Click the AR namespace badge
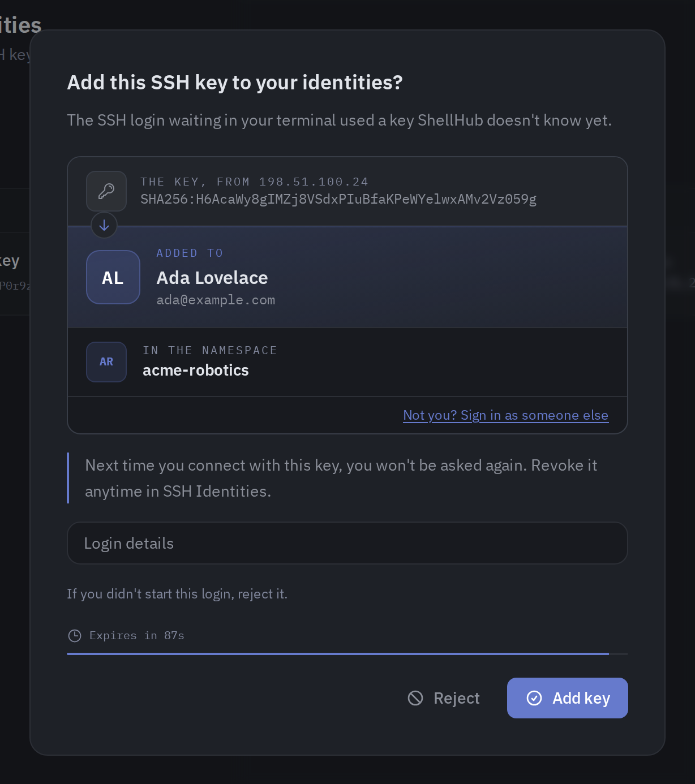This screenshot has height=784, width=695. (106, 362)
